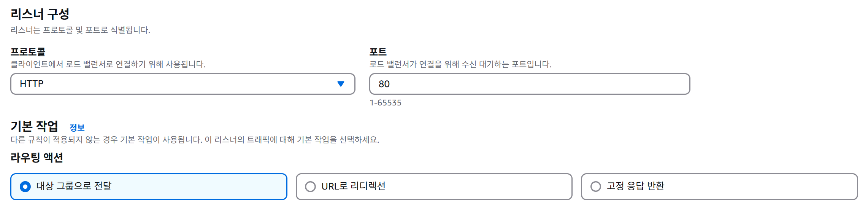The image size is (868, 204).
Task: Click the 기본 작업 section heading
Action: click(34, 126)
